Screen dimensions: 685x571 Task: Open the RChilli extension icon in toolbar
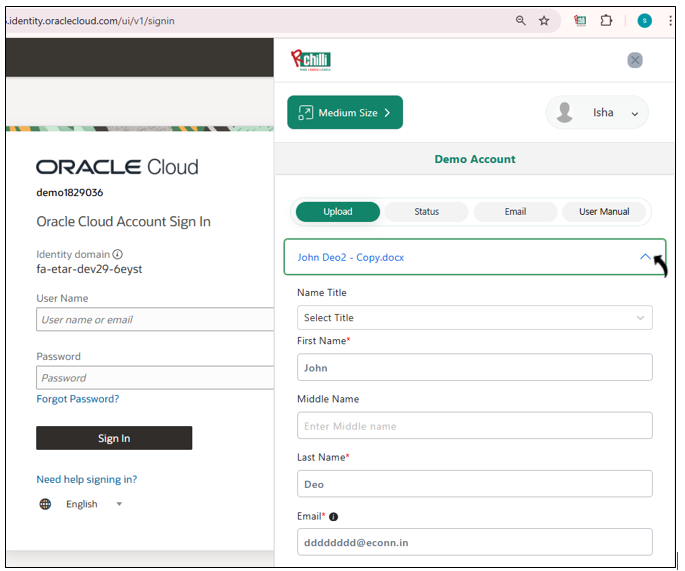point(581,20)
